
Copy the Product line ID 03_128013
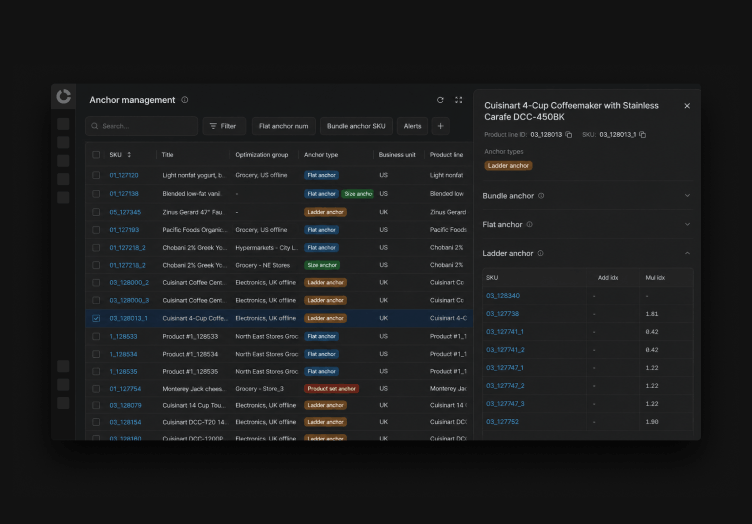pyautogui.click(x=569, y=135)
